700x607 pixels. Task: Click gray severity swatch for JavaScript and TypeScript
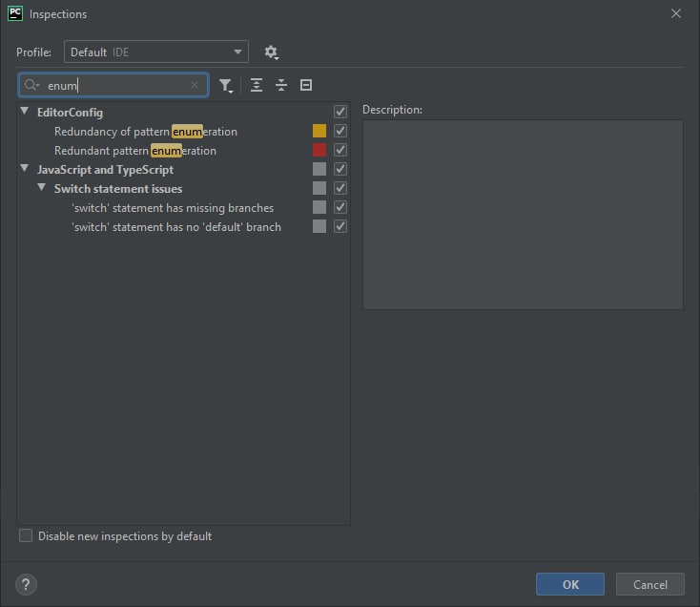(x=319, y=169)
